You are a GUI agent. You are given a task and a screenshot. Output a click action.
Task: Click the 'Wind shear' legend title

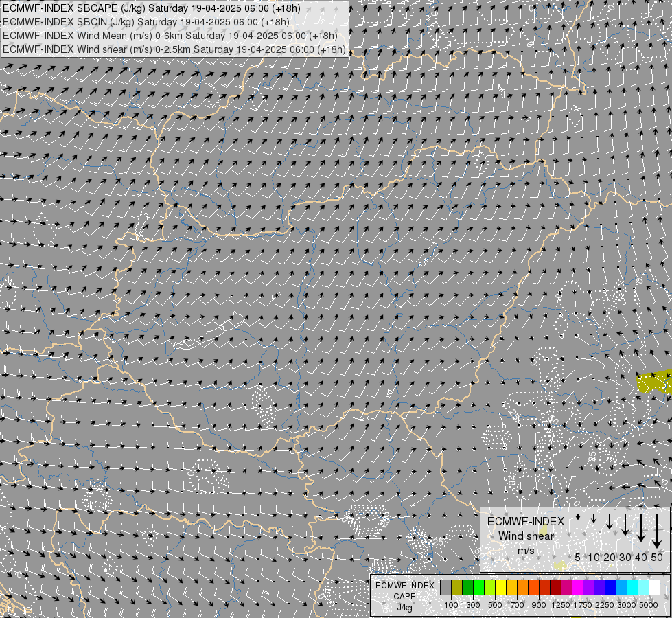[x=526, y=536]
